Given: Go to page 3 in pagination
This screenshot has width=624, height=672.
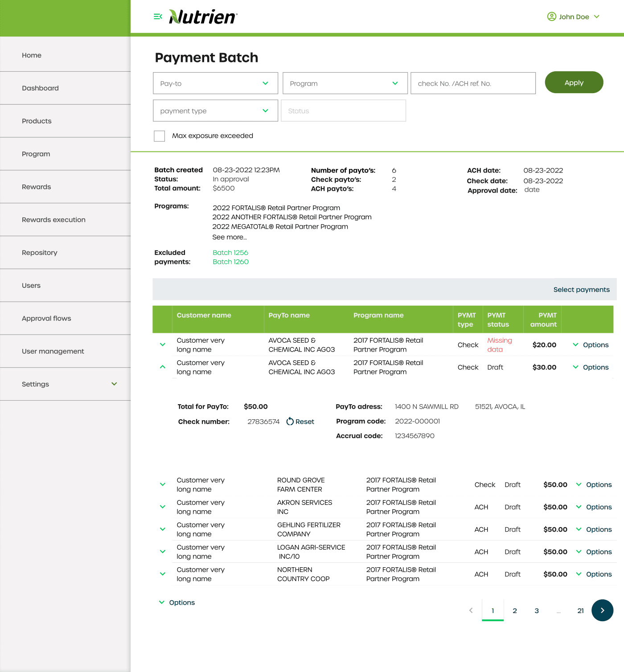Looking at the screenshot, I should (537, 611).
